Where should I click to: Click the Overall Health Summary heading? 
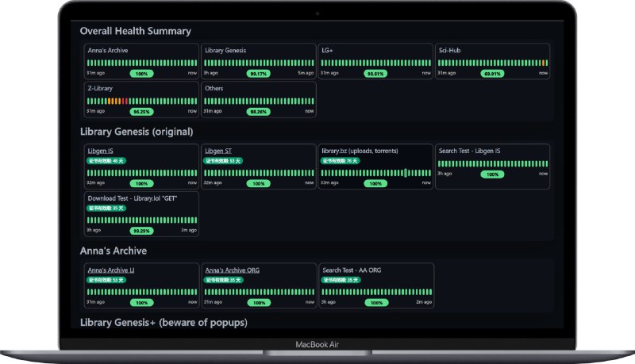tap(136, 31)
